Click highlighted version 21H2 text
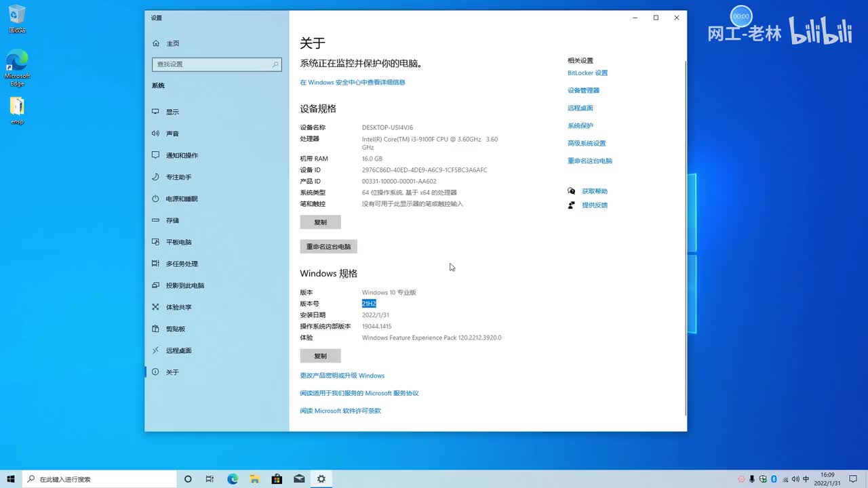This screenshot has height=488, width=868. (369, 304)
